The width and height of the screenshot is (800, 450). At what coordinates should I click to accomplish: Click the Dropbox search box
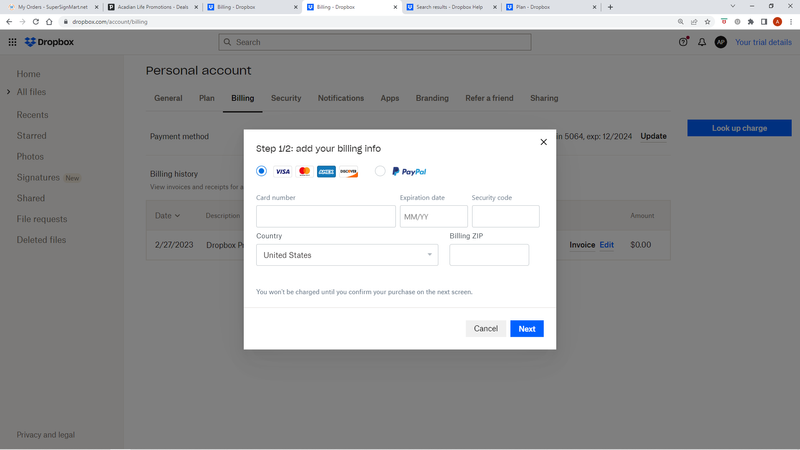tap(375, 42)
